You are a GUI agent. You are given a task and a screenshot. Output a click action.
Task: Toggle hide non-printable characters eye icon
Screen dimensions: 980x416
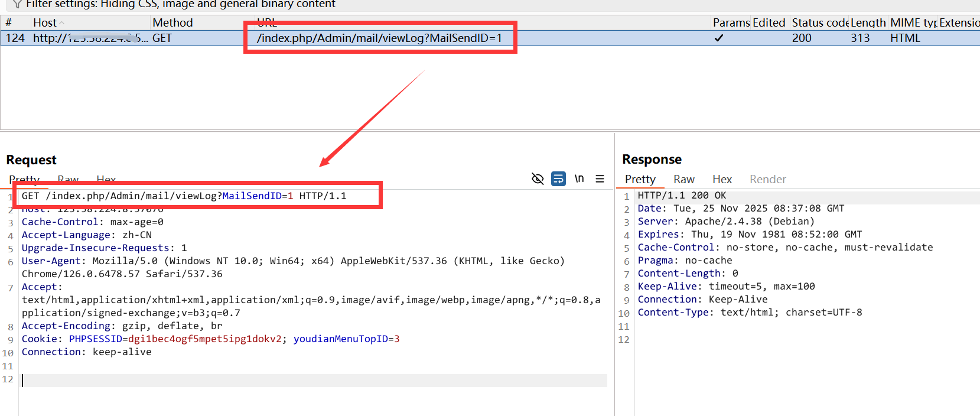pos(538,178)
